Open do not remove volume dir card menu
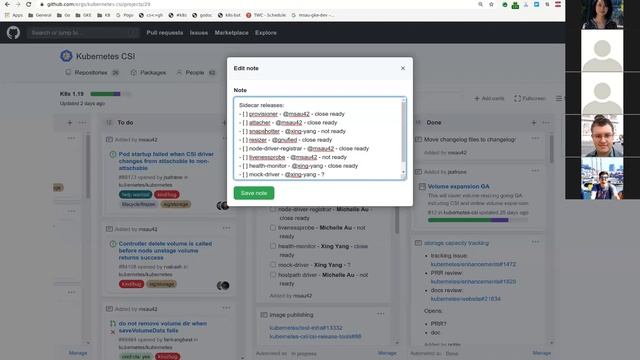This screenshot has width=640, height=360. (x=227, y=308)
